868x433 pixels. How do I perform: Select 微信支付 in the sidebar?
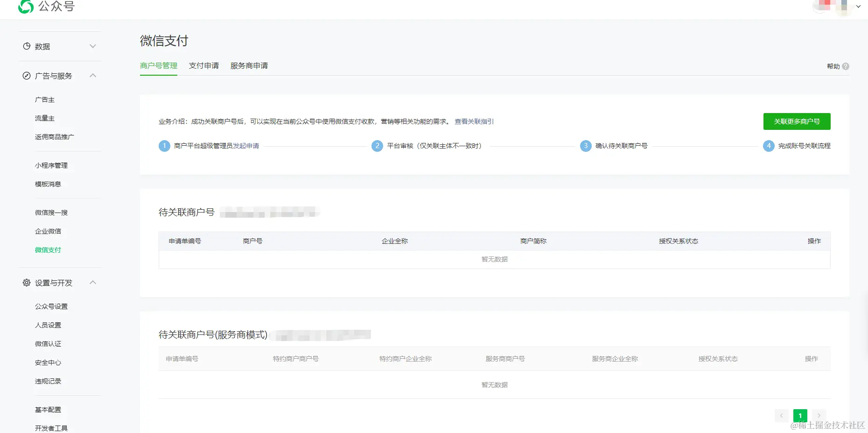point(48,250)
